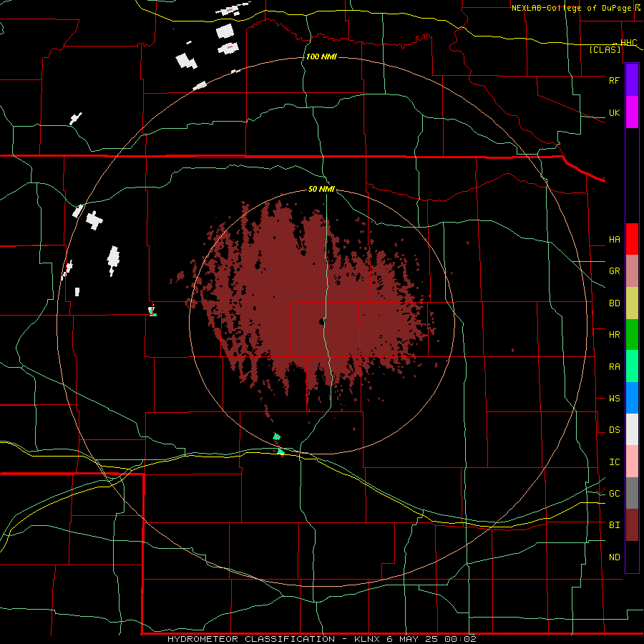Click the WS legend label
This screenshot has height=644, width=644.
614,399
